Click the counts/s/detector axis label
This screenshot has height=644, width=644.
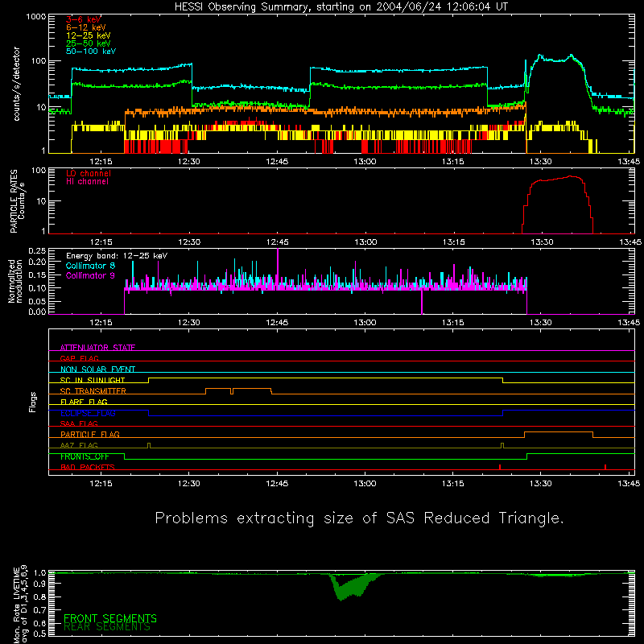(17, 84)
